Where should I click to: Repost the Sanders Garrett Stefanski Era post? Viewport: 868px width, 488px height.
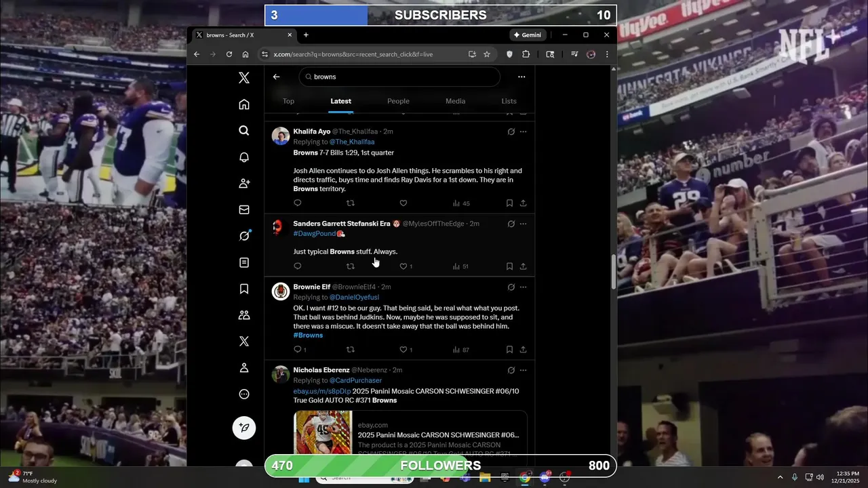point(351,266)
